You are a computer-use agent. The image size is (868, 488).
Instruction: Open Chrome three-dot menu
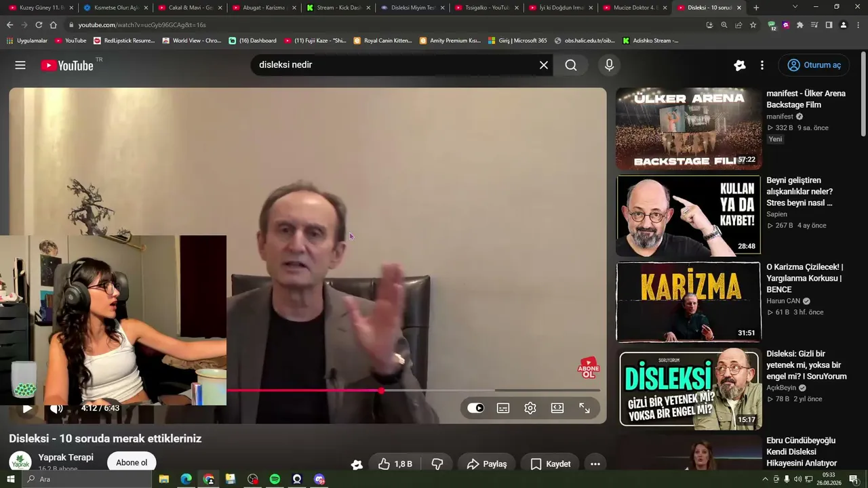[858, 25]
